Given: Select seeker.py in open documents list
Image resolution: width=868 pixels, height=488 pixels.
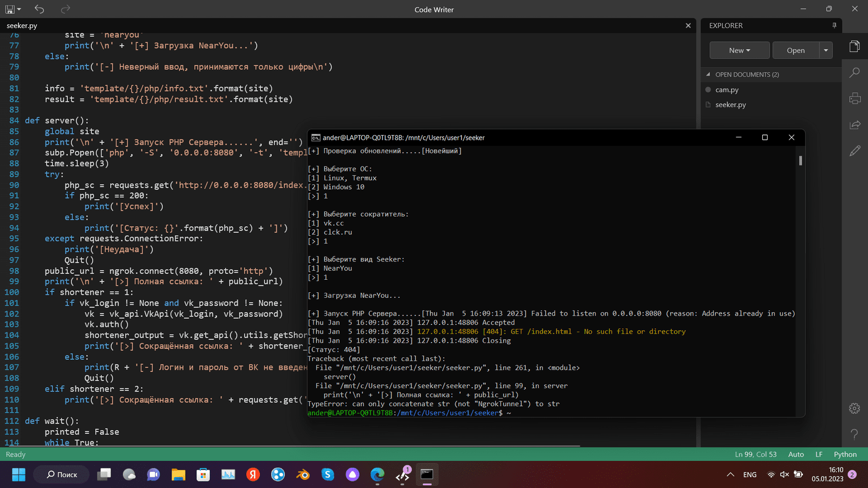Looking at the screenshot, I should tap(730, 105).
